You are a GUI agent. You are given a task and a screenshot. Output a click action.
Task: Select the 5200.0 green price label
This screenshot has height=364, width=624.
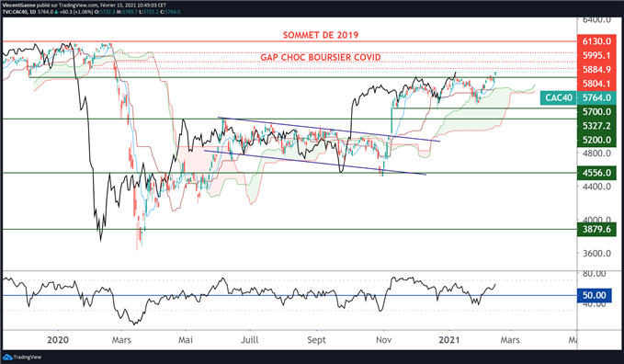coord(596,140)
